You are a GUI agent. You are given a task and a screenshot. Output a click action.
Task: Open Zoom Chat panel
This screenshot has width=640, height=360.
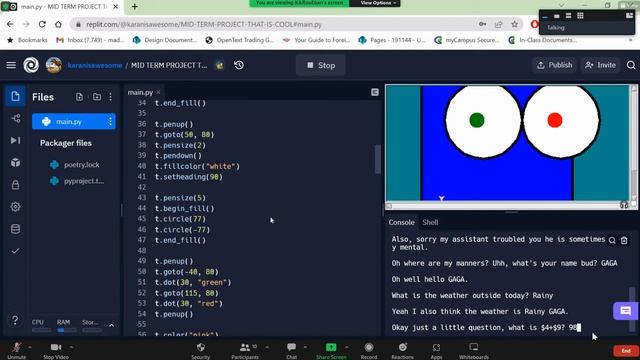[x=291, y=350]
